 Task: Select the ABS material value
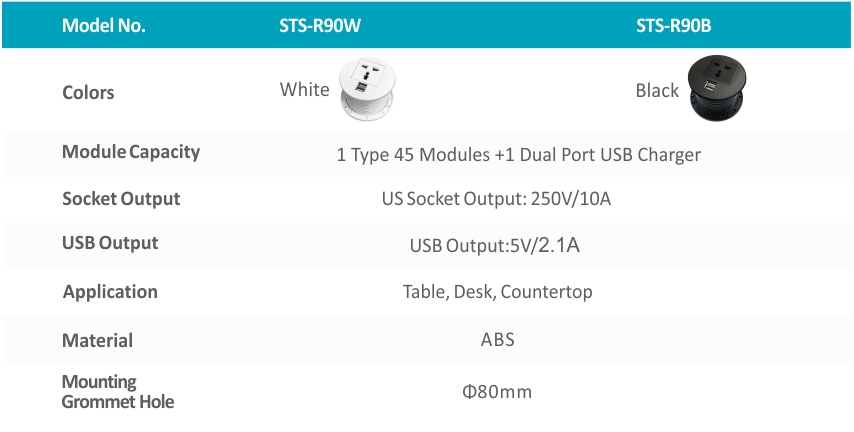(497, 340)
